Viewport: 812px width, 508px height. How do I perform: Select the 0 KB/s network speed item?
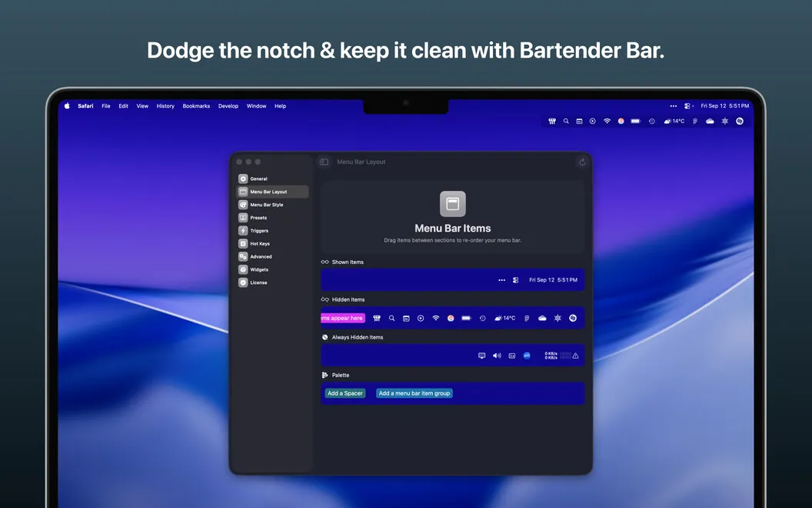click(x=551, y=356)
